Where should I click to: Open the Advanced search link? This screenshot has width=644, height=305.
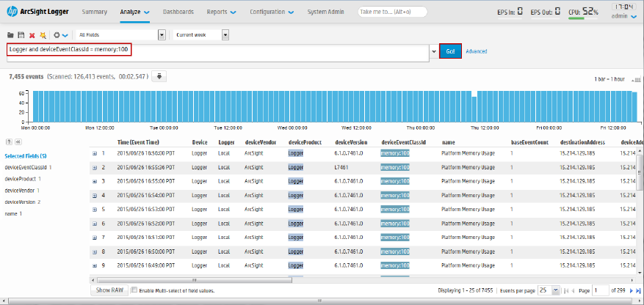(476, 51)
